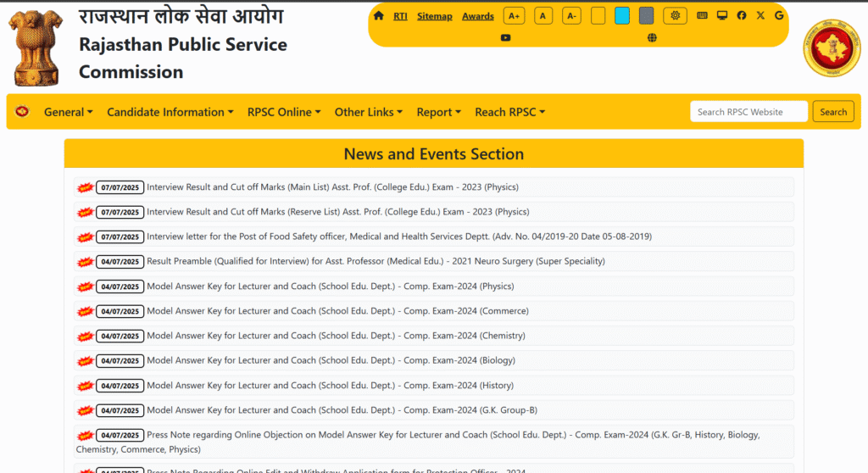Open Press Note regarding Online Objection notice
This screenshot has width=868, height=473.
click(418, 442)
